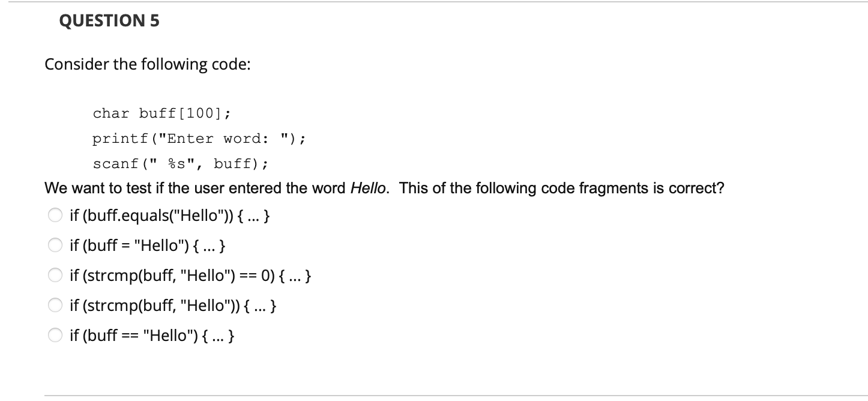Viewport: 868px width, 401px height.
Task: Select the buff.equals("Hello") radio button
Action: click(55, 217)
